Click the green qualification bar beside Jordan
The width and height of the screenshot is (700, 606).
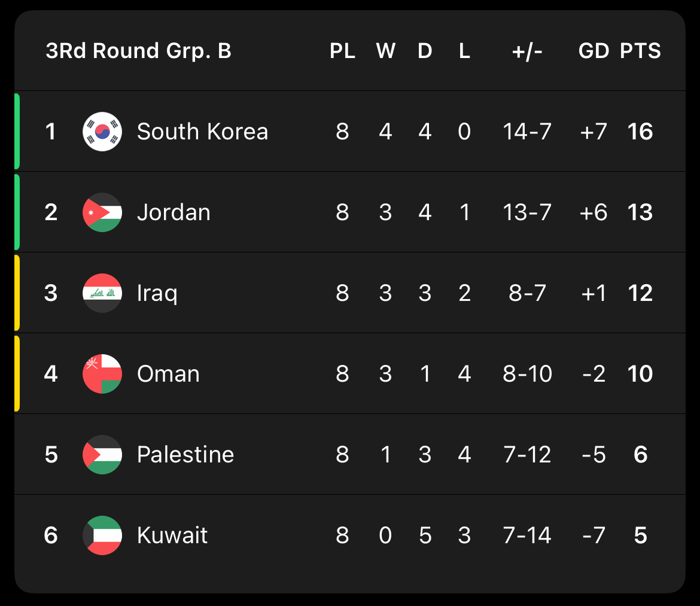[x=17, y=212]
